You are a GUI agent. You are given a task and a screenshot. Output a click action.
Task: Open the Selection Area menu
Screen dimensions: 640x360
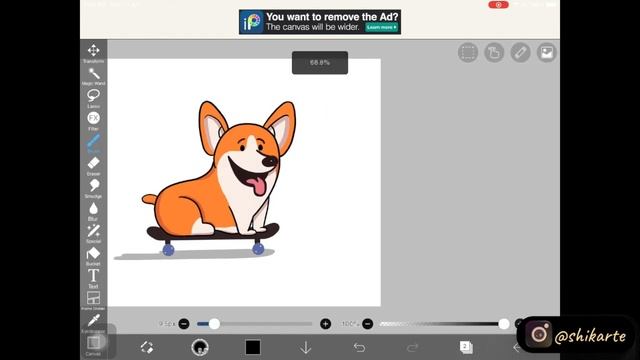(468, 53)
